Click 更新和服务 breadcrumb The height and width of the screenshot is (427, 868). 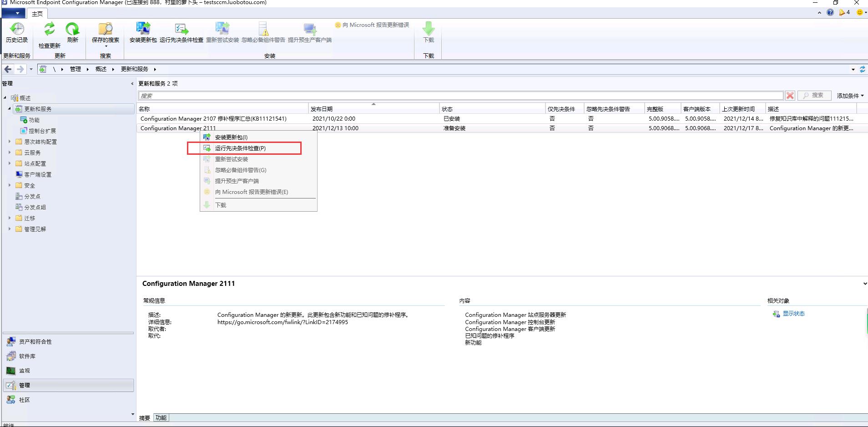pyautogui.click(x=135, y=69)
